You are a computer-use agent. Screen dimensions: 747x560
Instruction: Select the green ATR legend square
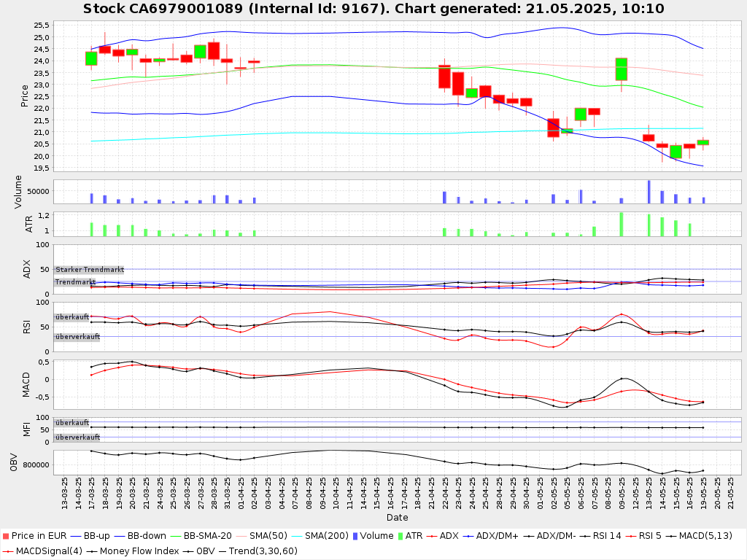[x=400, y=536]
